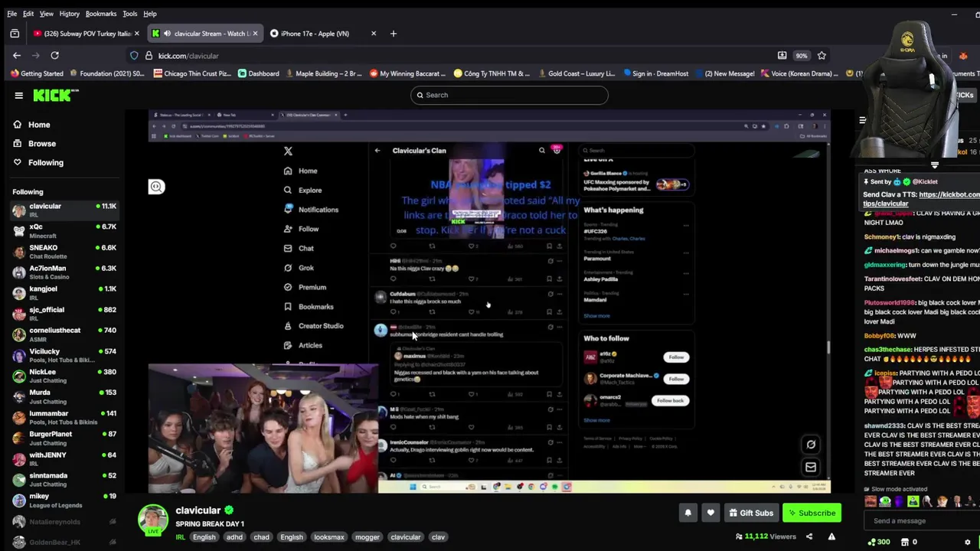The height and width of the screenshot is (551, 980).
Task: Close the iPhone 17e Apple tab
Action: pyautogui.click(x=374, y=34)
